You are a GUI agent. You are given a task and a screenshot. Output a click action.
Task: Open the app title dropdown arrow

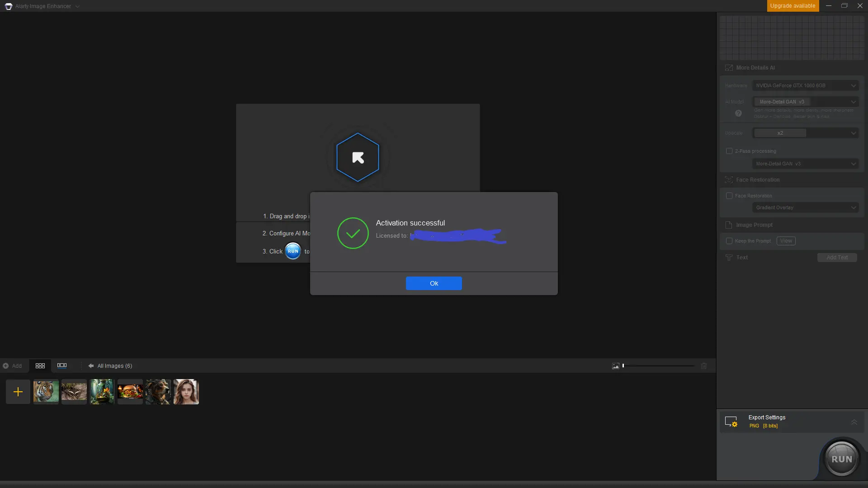[x=77, y=6]
